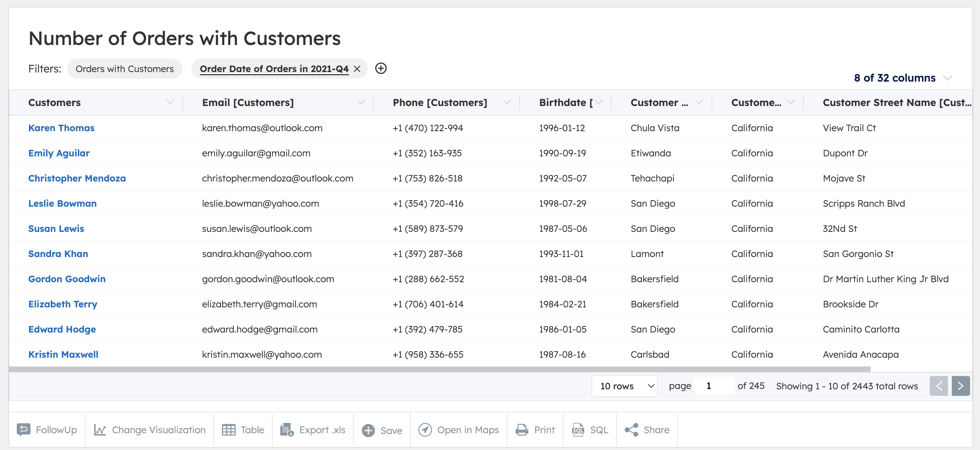
Task: Click the page number input field
Action: (x=714, y=386)
